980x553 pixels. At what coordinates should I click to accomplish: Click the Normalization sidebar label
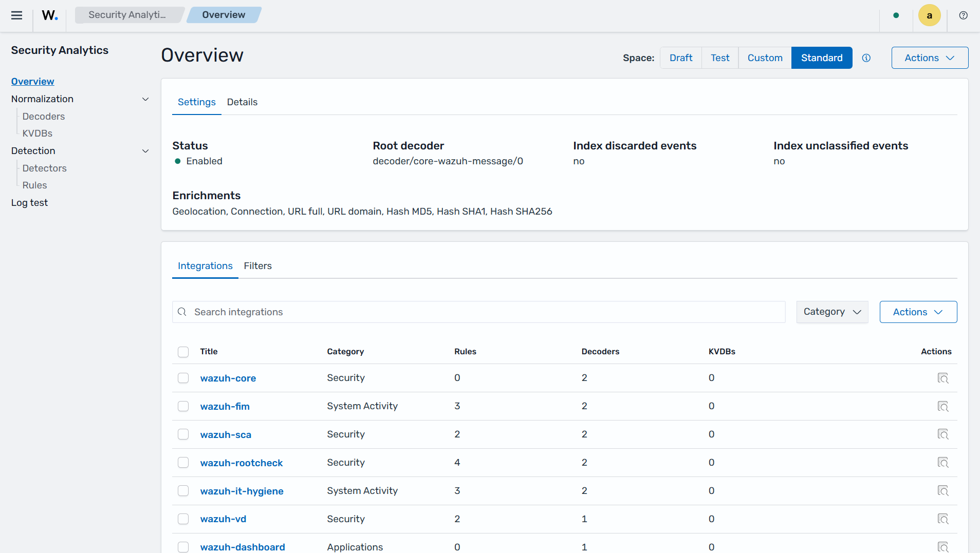42,99
